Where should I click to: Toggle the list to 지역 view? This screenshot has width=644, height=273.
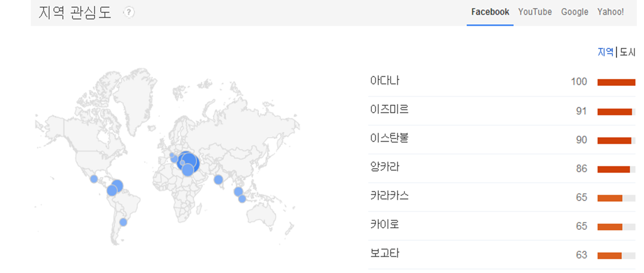point(605,52)
